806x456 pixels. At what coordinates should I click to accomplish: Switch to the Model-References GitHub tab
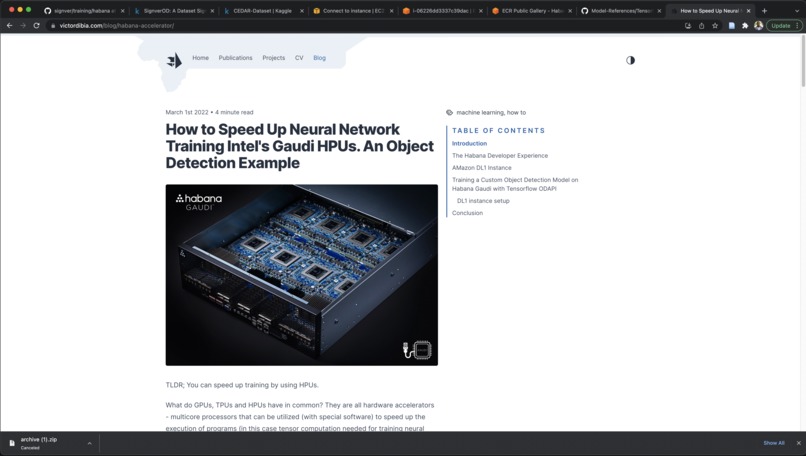(620, 10)
